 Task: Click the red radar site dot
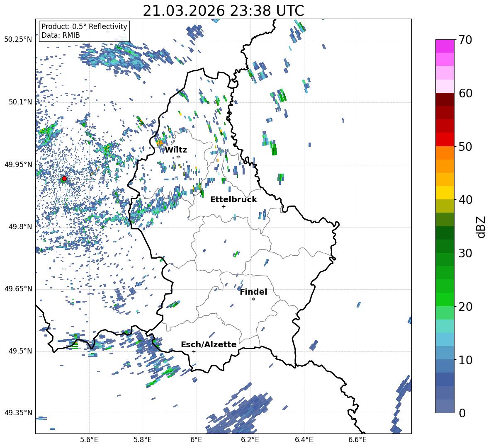[x=64, y=179]
